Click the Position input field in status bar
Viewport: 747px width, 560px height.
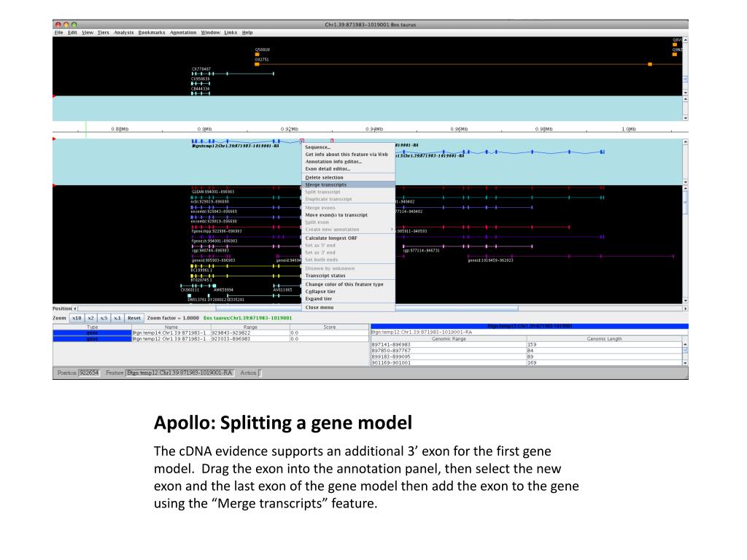tap(89, 373)
